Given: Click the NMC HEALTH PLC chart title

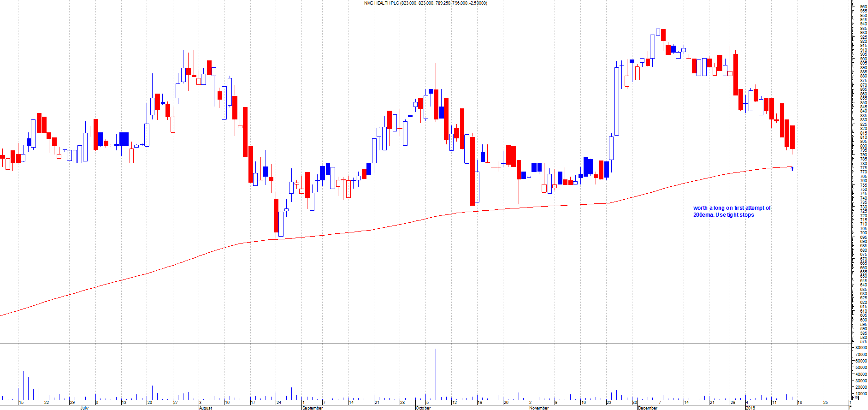Looking at the screenshot, I should pyautogui.click(x=425, y=3).
